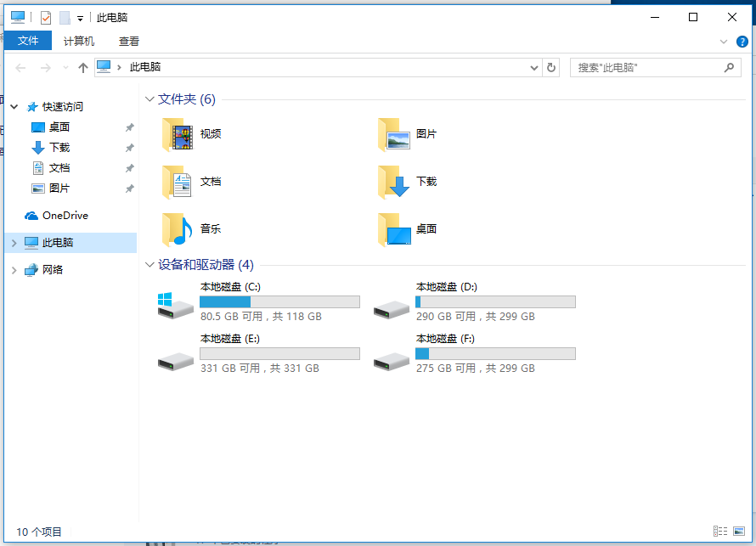Open the blue help question mark
756x546 pixels.
tap(742, 42)
